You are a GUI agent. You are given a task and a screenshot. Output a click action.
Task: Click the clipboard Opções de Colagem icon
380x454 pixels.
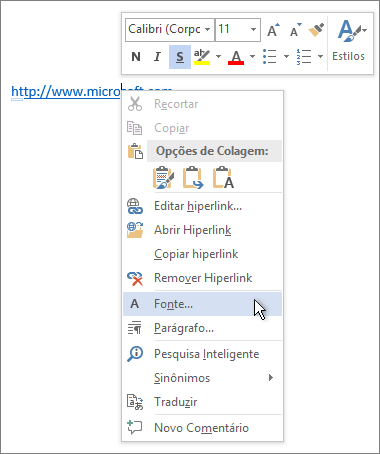[x=135, y=151]
